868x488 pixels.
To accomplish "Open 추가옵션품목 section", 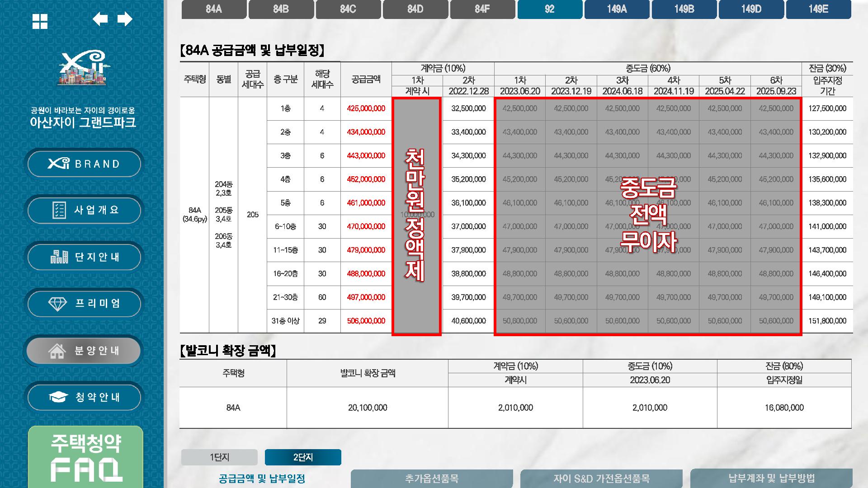I will click(x=432, y=479).
